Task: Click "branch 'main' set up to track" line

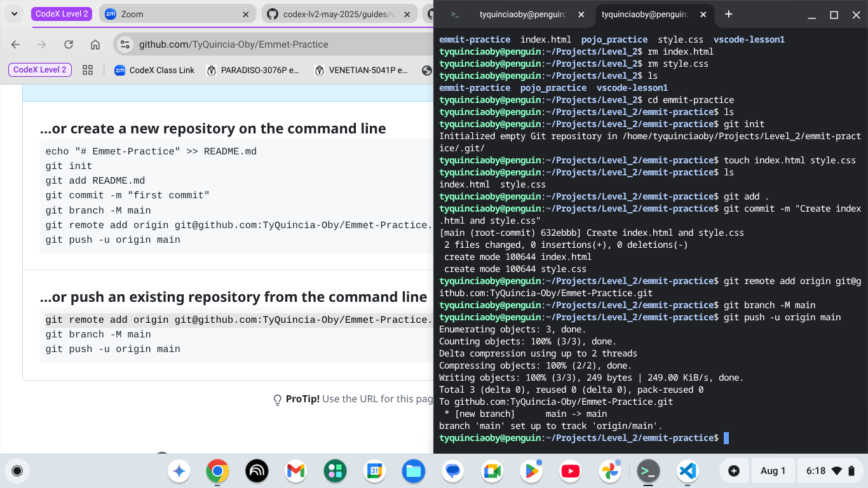Action: coord(550,426)
